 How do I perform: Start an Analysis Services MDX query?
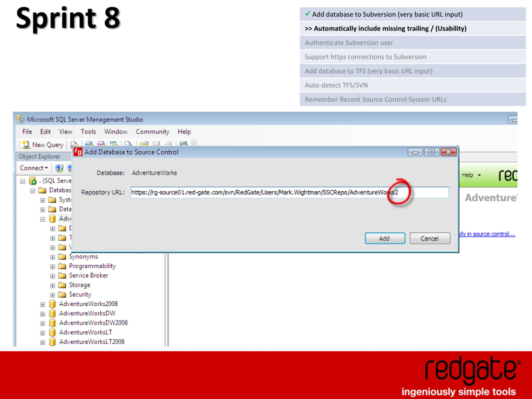(90, 144)
